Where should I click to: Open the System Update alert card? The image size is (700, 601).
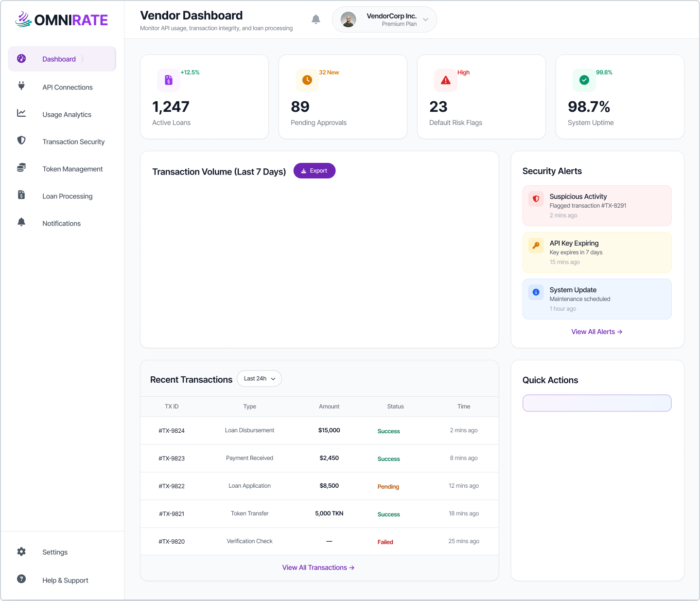click(597, 299)
